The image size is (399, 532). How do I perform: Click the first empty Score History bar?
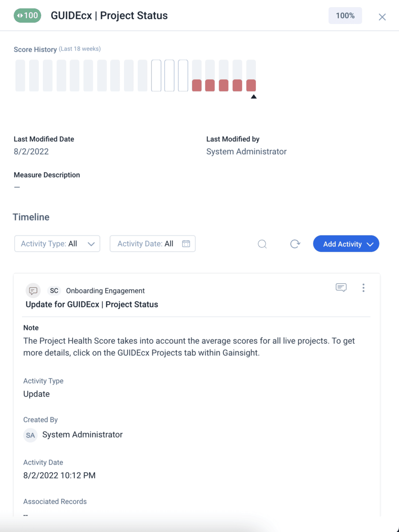20,75
